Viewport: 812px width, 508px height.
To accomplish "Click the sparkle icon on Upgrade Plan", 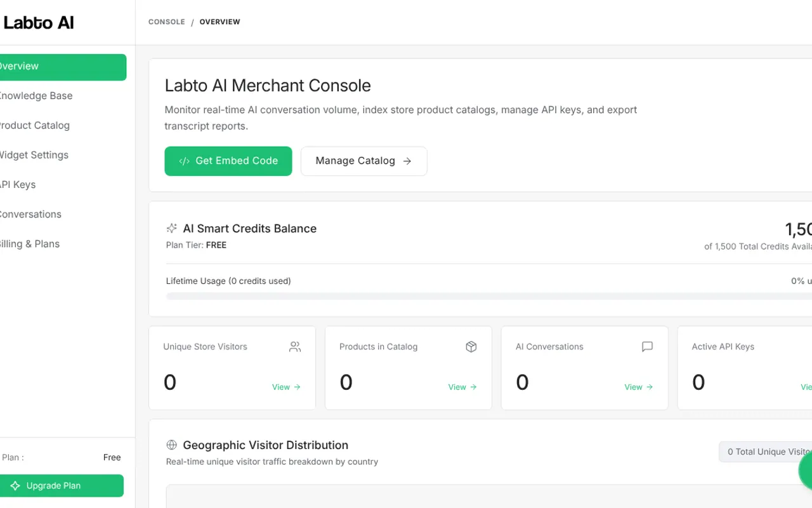I will pos(15,486).
